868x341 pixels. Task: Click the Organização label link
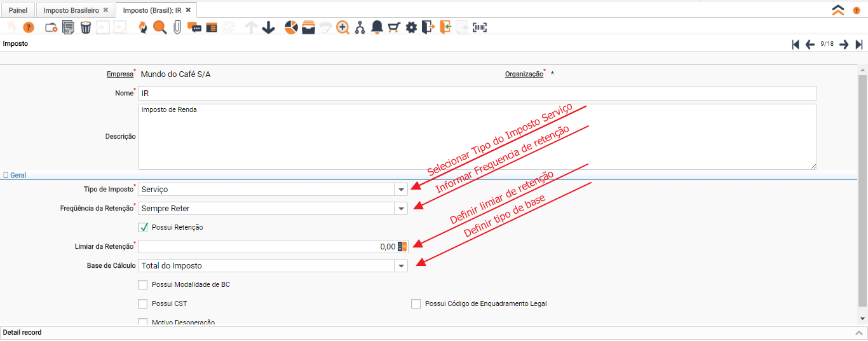coord(524,74)
